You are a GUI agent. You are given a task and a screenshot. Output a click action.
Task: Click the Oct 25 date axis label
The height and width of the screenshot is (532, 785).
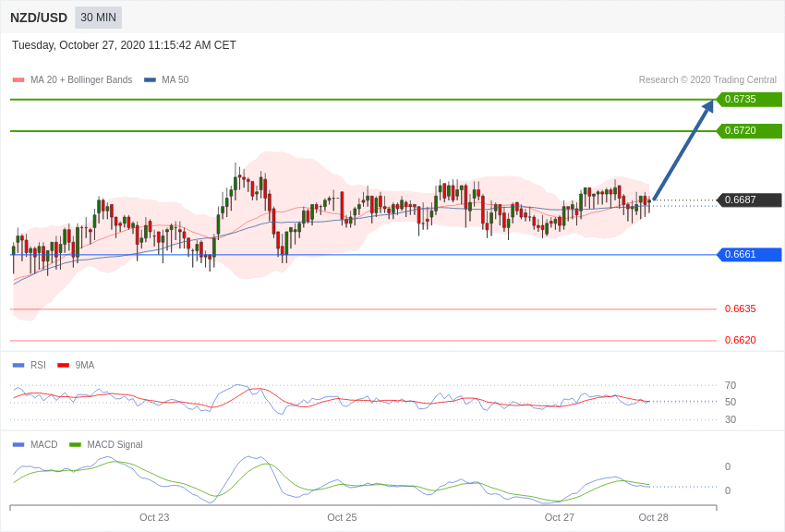[x=342, y=517]
